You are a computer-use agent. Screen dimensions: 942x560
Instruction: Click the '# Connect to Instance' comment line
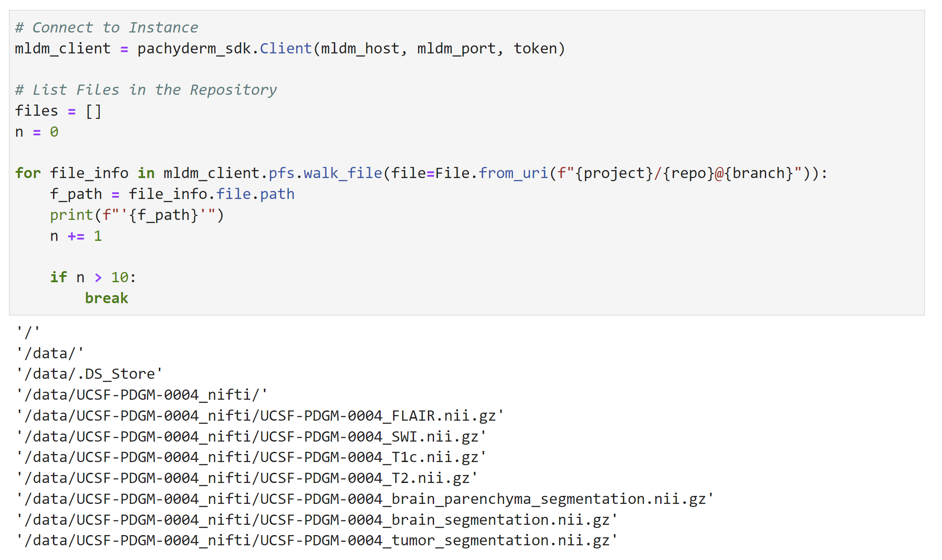106,28
